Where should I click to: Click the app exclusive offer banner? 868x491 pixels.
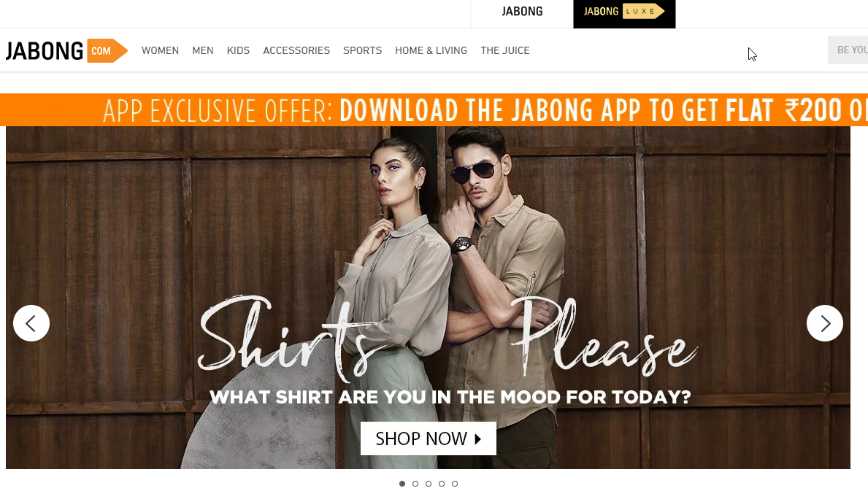[x=434, y=110]
